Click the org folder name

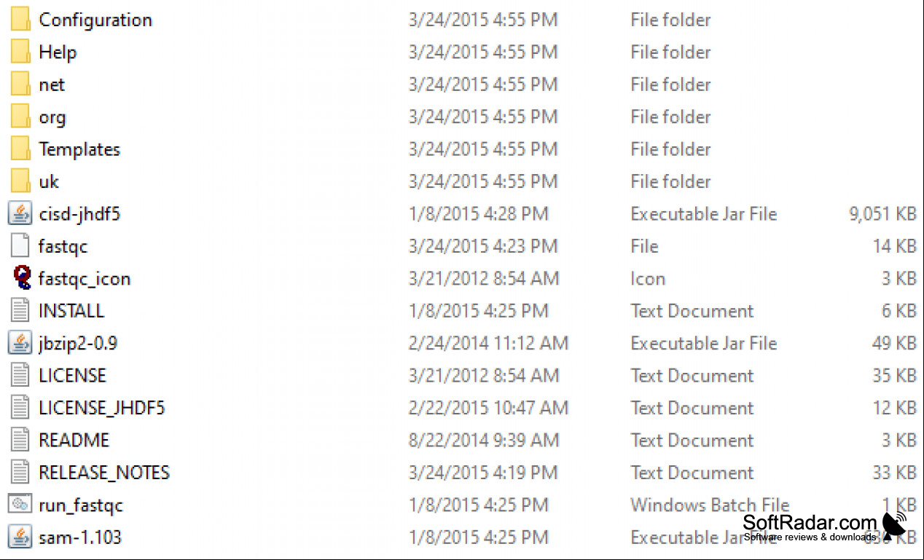[52, 117]
